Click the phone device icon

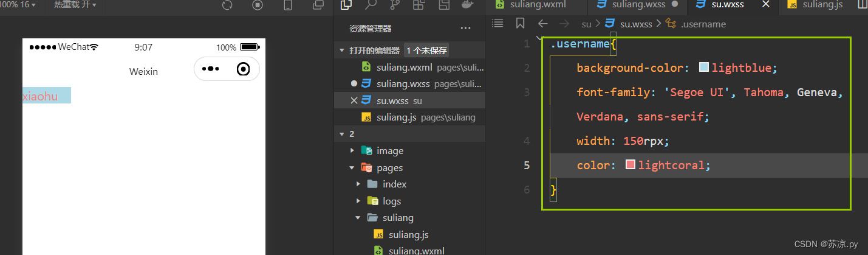pos(288,5)
